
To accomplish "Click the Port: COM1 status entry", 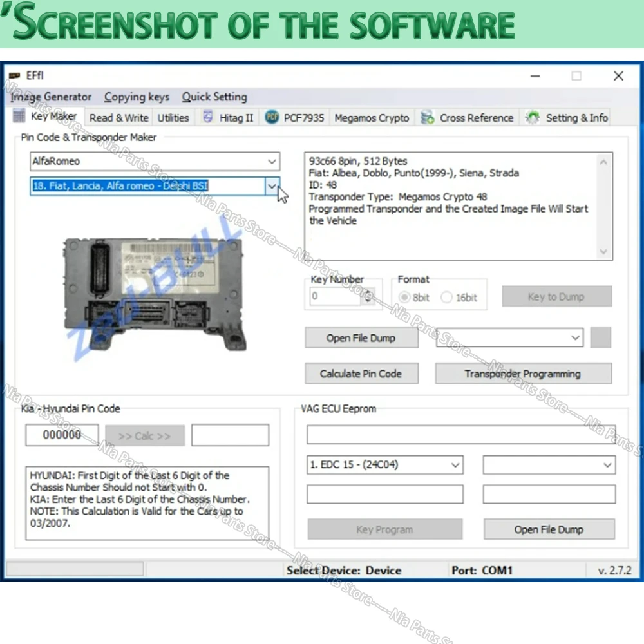I will tap(482, 571).
